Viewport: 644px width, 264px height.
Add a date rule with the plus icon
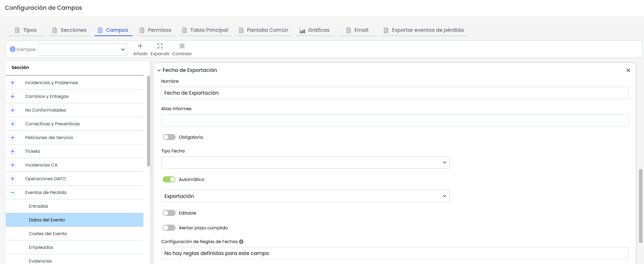tap(241, 242)
